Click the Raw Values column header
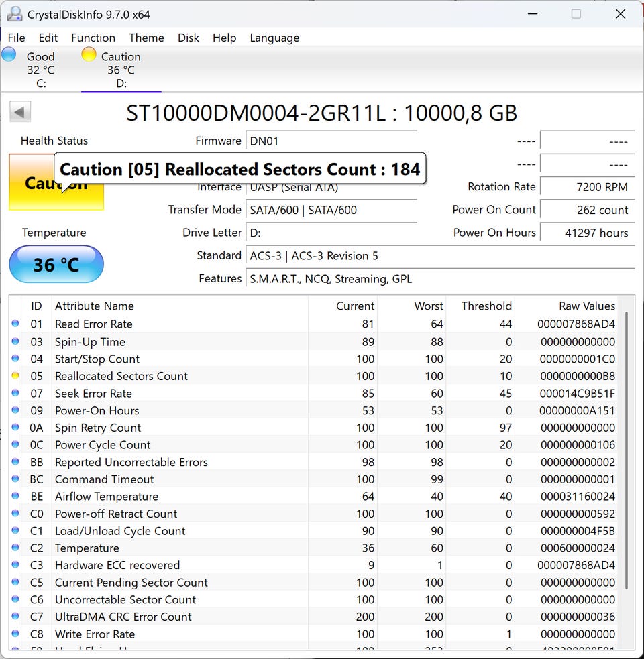Screen dimensions: 644x659 586,306
